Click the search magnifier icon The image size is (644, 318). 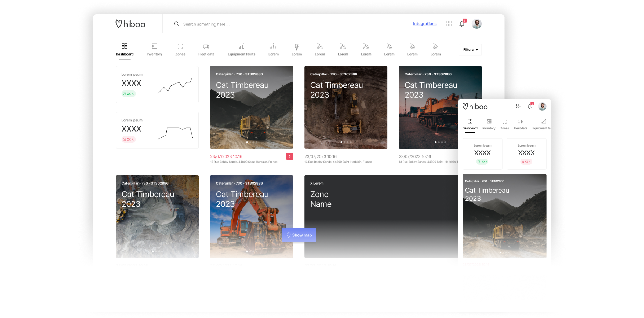click(x=177, y=24)
